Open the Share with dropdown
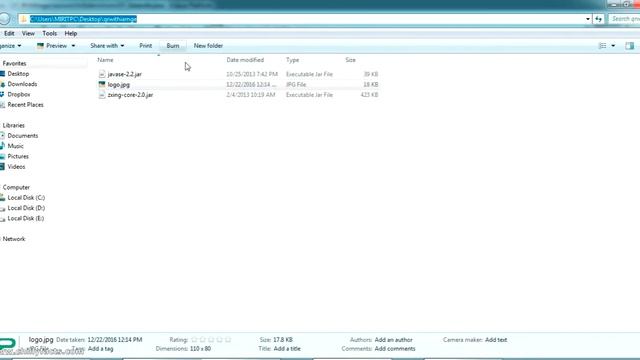The height and width of the screenshot is (360, 640). click(107, 46)
